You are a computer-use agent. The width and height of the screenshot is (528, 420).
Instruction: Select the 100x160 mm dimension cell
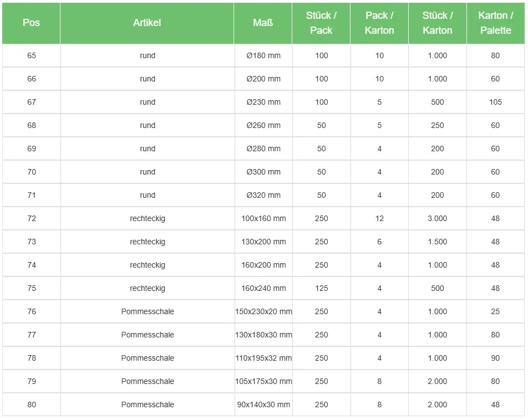coord(263,218)
